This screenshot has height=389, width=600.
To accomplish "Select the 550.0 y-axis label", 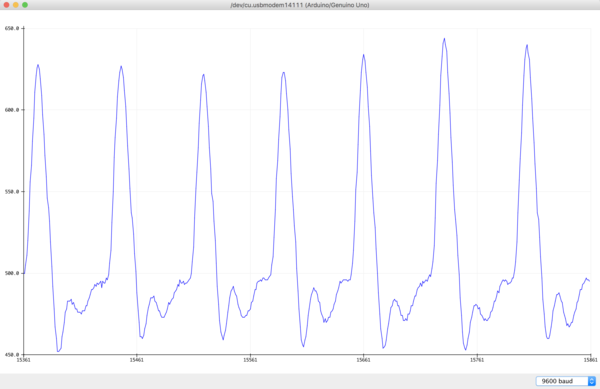I will [x=12, y=192].
